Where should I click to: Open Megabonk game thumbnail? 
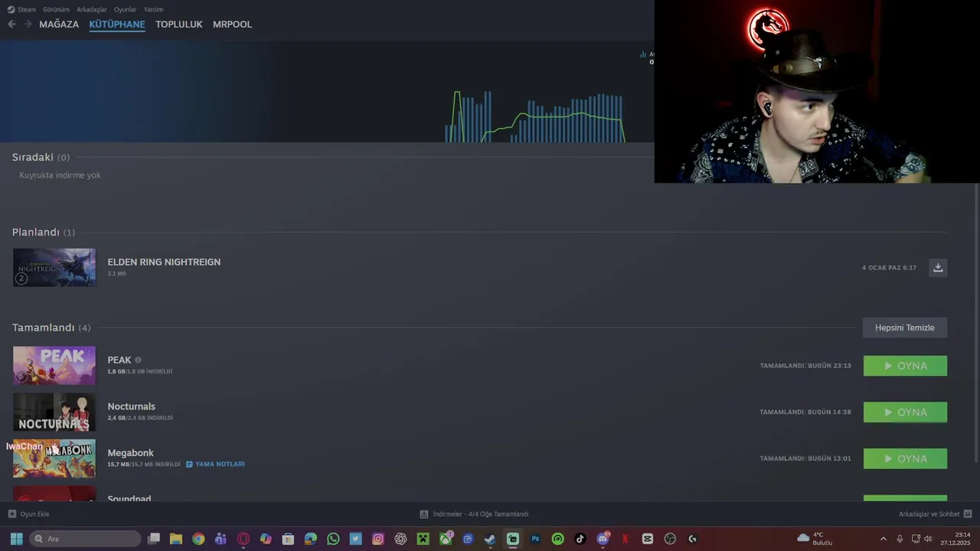pyautogui.click(x=54, y=458)
